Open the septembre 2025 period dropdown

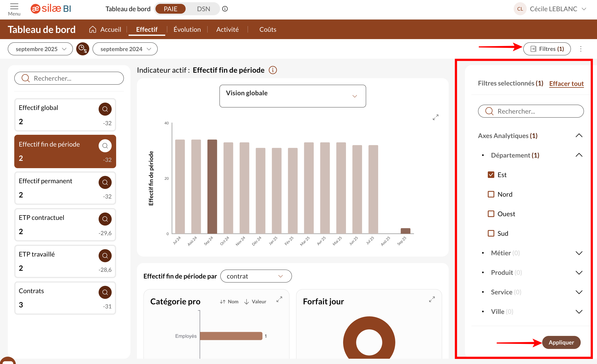point(40,49)
